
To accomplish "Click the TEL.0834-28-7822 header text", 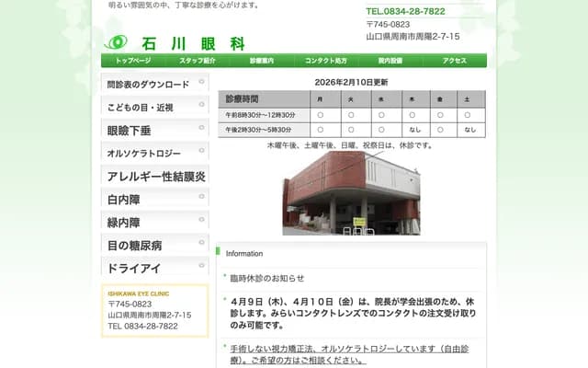I will pyautogui.click(x=405, y=11).
